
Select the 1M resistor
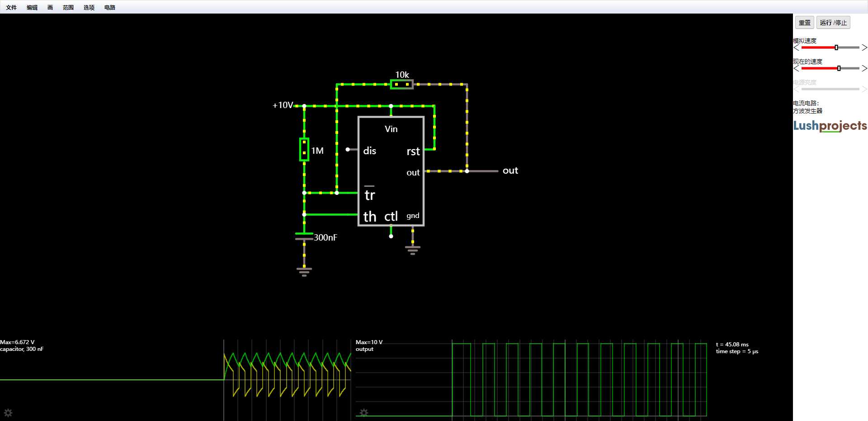coord(304,149)
